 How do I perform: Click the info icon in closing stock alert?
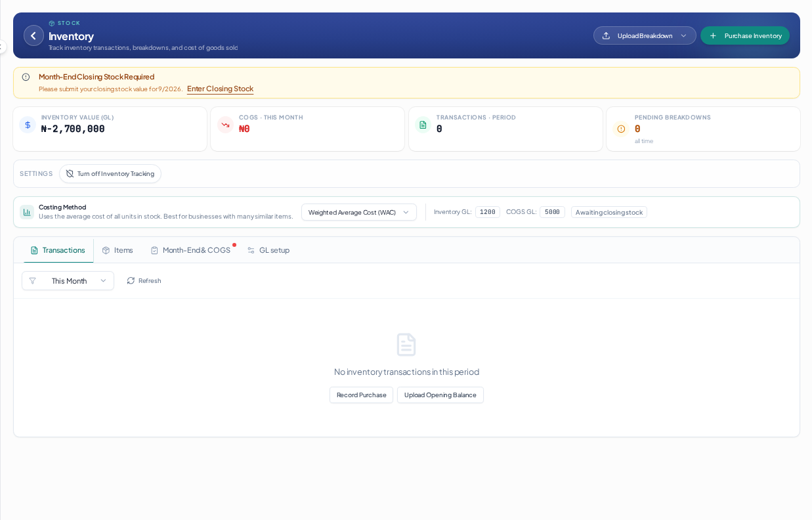26,77
